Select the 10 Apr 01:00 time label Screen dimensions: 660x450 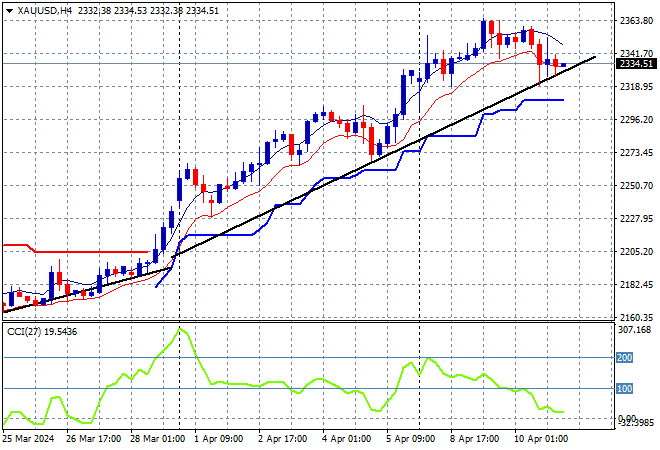tap(541, 439)
